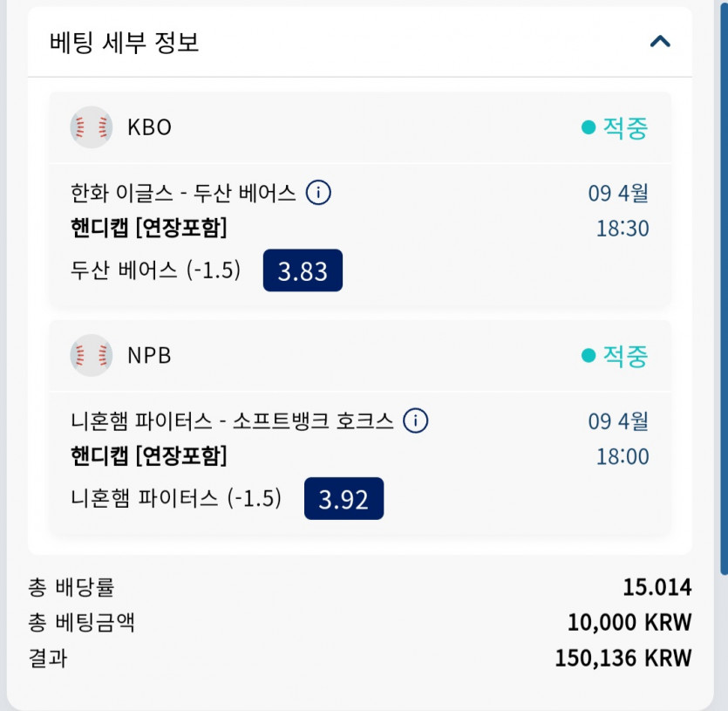Click the 총 배당률 value 15.014

coord(657,587)
